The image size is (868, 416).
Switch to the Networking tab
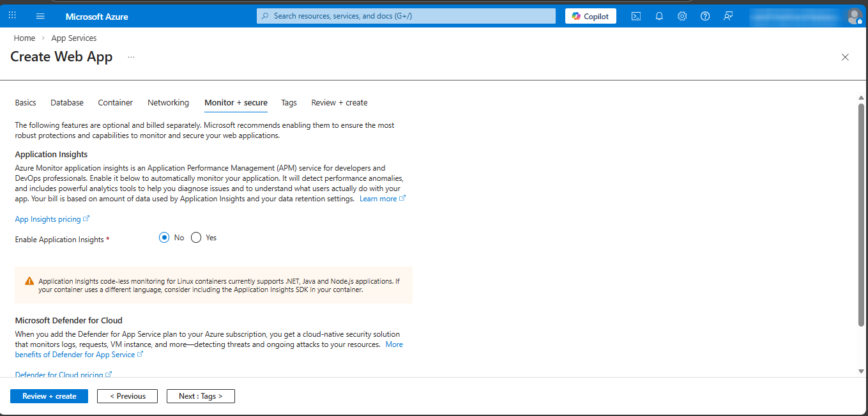click(x=168, y=103)
